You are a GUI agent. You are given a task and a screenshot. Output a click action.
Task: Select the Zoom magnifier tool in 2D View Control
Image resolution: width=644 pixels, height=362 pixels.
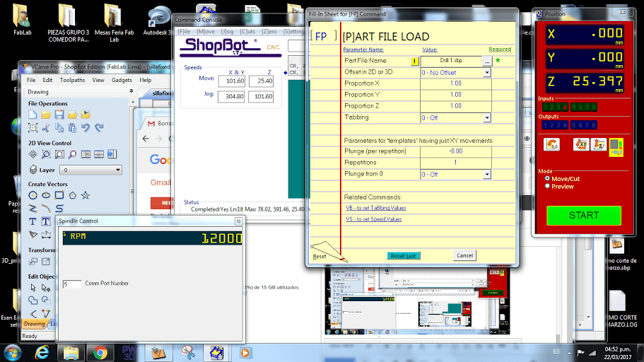click(46, 154)
